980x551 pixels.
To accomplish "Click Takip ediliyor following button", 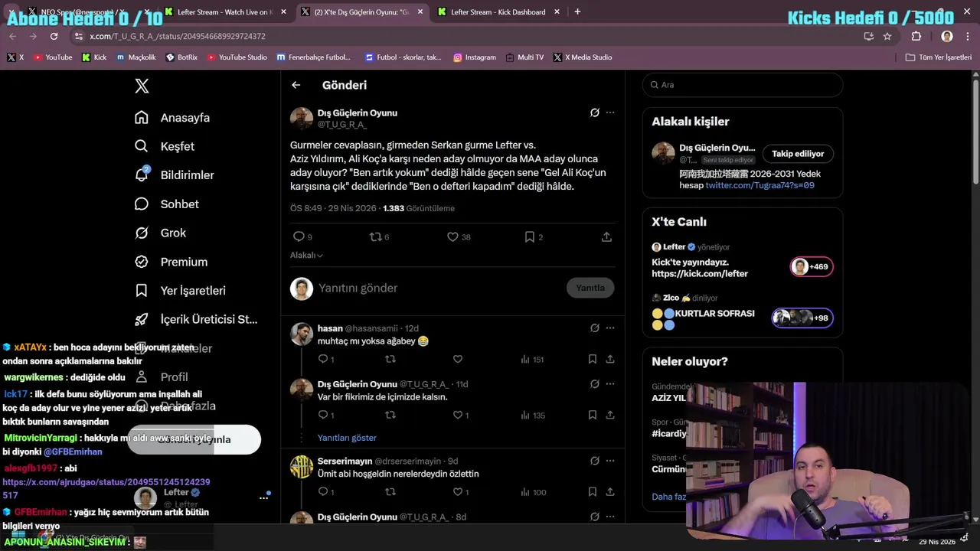I will pos(798,154).
